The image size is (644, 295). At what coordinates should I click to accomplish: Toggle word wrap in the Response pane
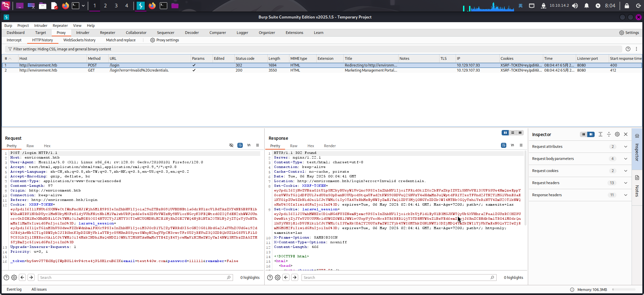[x=504, y=145]
